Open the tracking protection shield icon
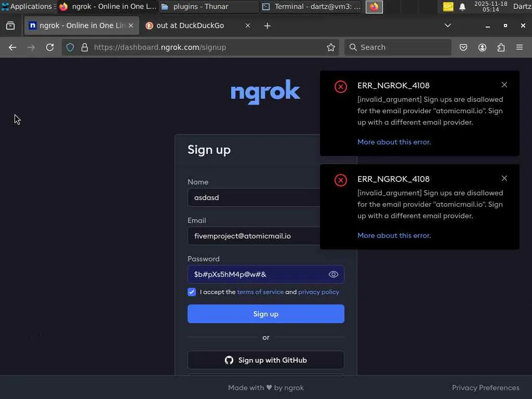This screenshot has width=532, height=399. pos(70,47)
